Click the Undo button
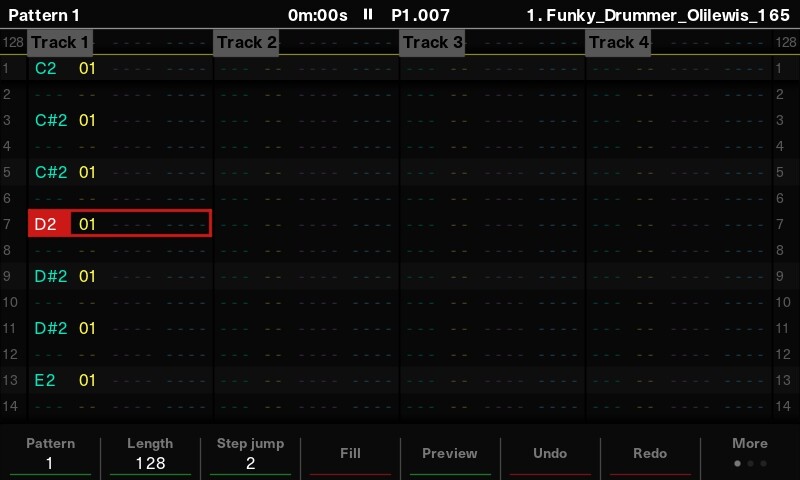Image resolution: width=800 pixels, height=480 pixels. tap(550, 454)
